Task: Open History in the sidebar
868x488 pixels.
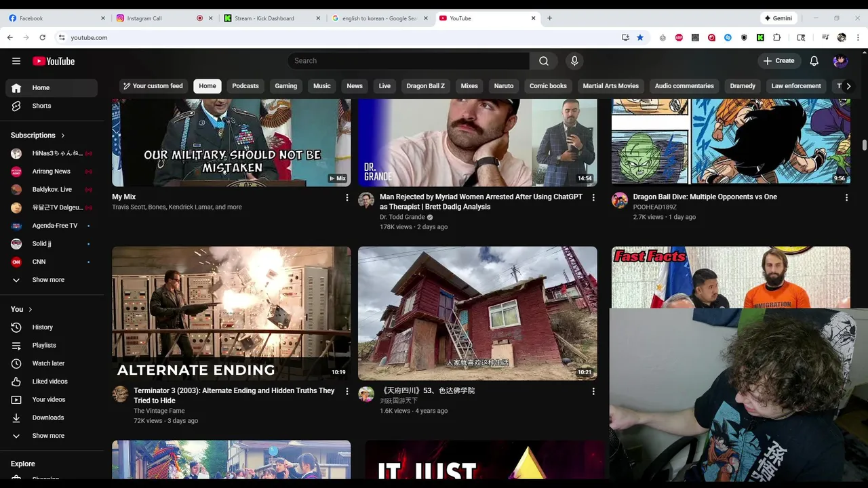Action: point(52,327)
